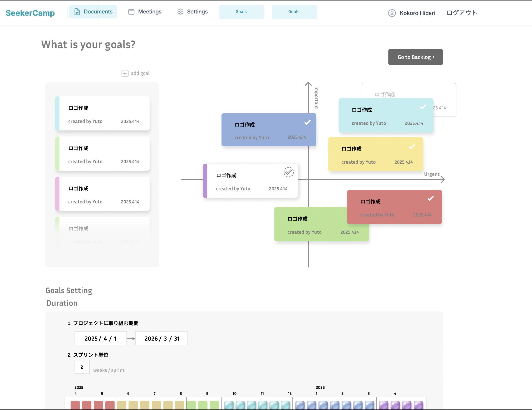
Task: Click the weeks per sprint number box
Action: click(x=82, y=367)
